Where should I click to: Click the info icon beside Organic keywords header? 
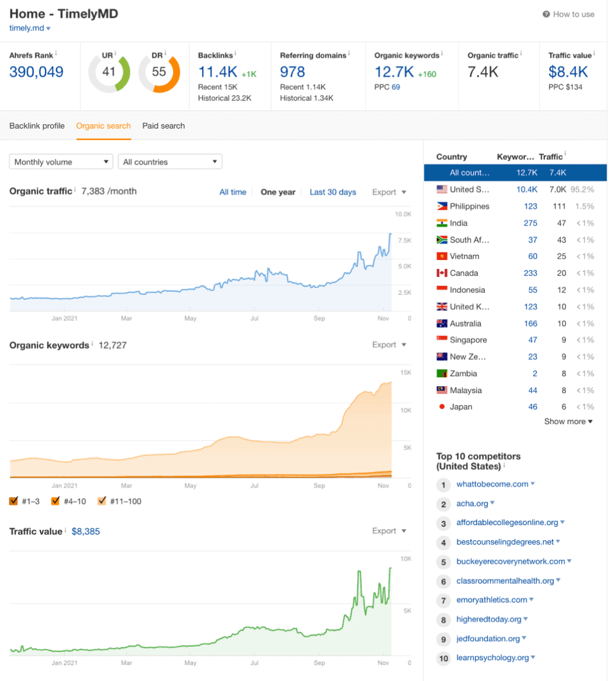click(442, 53)
